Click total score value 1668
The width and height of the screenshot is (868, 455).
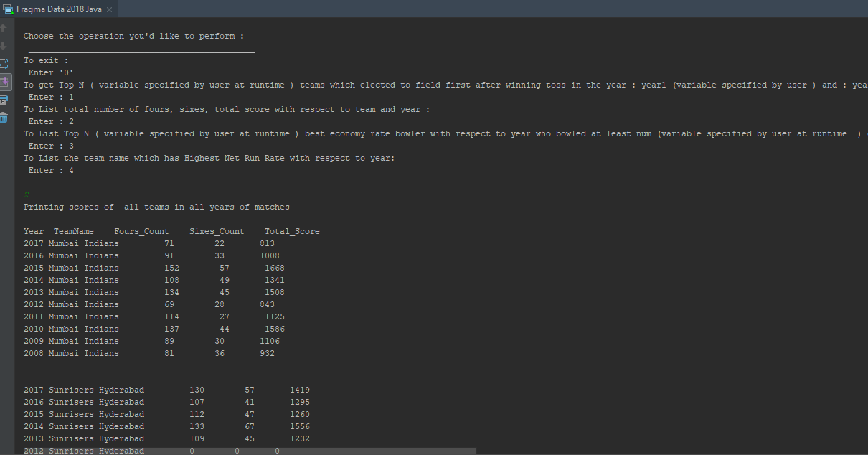275,268
